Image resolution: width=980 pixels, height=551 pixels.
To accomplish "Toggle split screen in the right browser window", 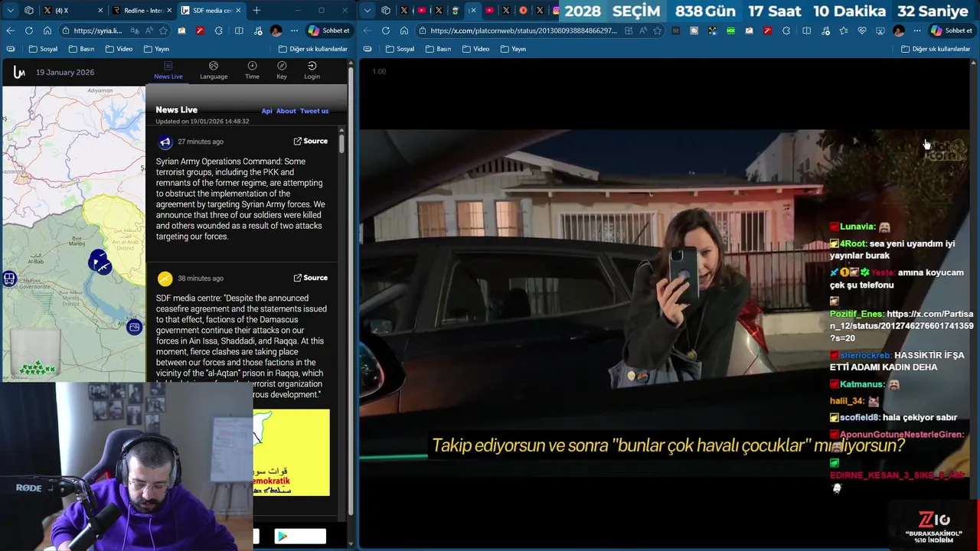I will [x=806, y=31].
